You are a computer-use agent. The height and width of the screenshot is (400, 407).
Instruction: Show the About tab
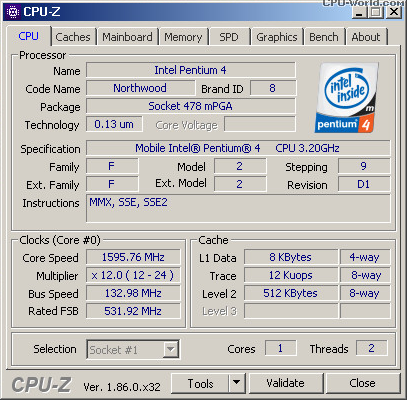point(366,37)
